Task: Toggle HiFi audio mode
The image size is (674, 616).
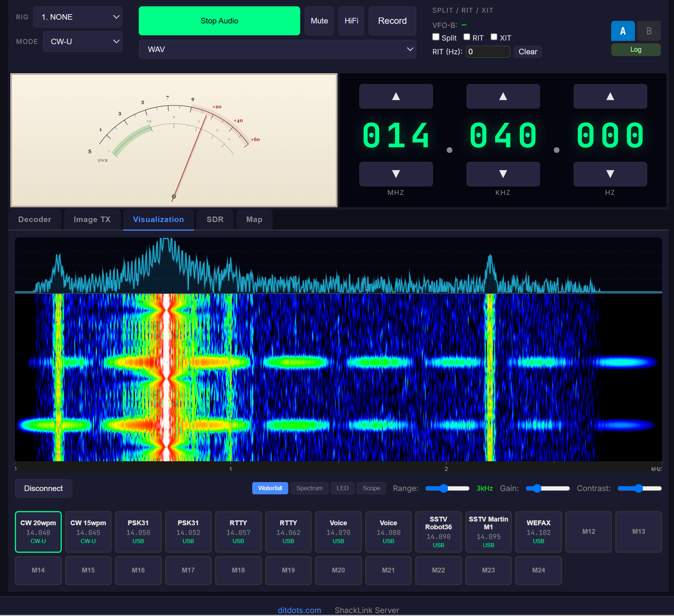Action: (351, 21)
